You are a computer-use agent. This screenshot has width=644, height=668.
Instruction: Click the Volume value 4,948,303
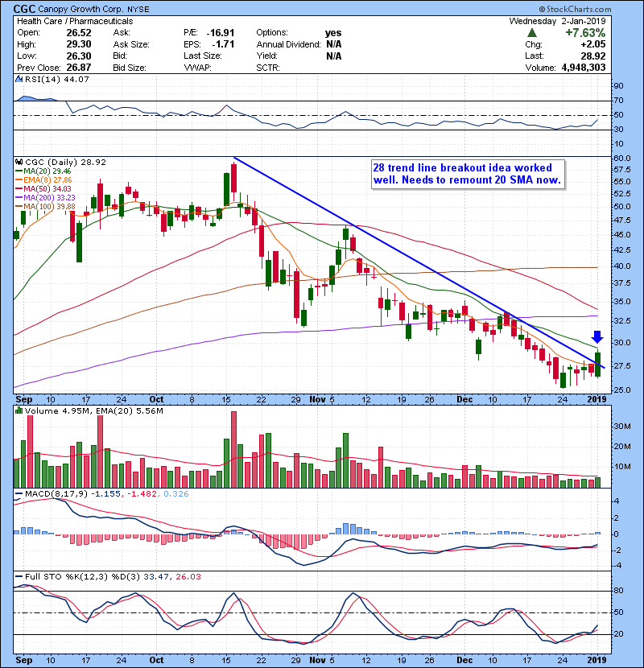pyautogui.click(x=584, y=68)
